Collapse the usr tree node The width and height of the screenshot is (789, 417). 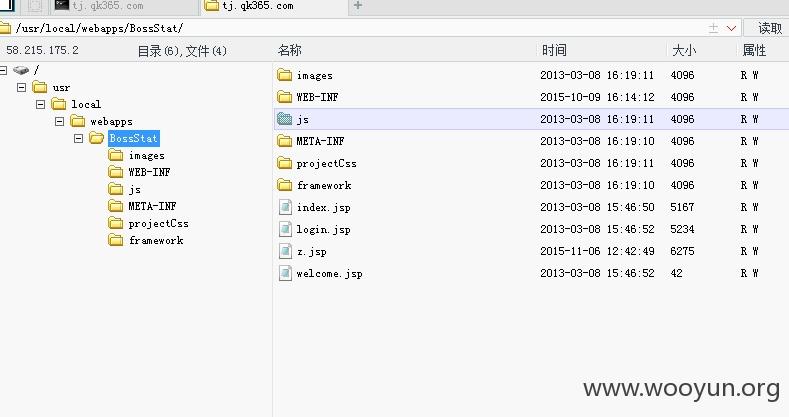[x=21, y=88]
